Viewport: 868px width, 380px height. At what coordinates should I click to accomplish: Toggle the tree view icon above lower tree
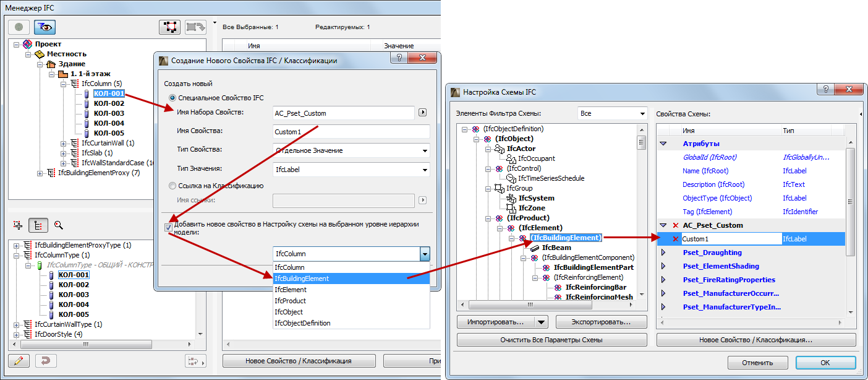[x=38, y=225]
